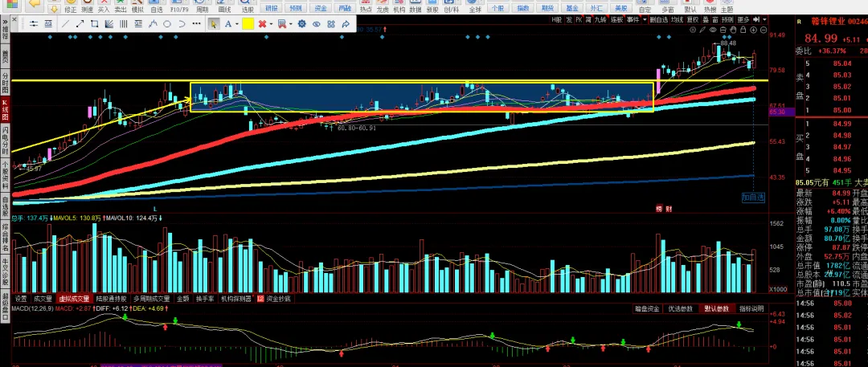Select the fan lines drawing tool
Viewport: 868px width, 367px height.
tap(108, 24)
